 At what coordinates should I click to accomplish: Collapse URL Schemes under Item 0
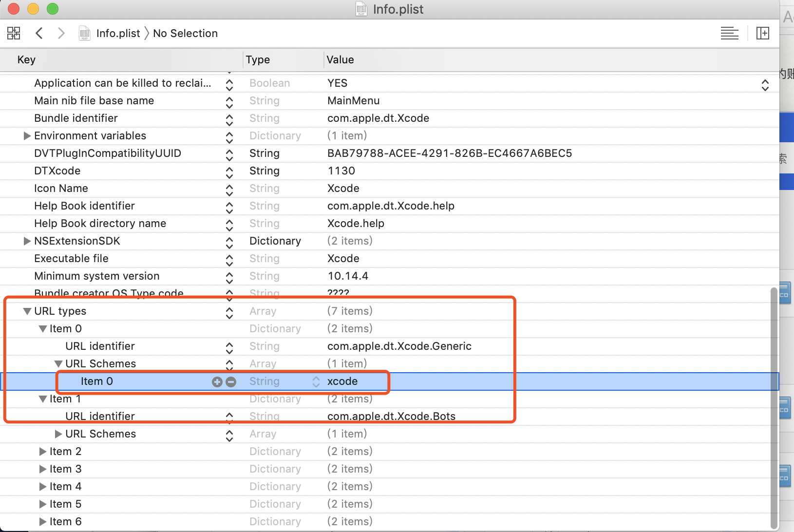pyautogui.click(x=58, y=364)
